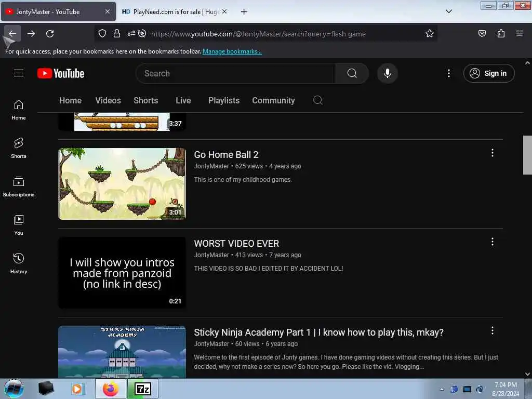This screenshot has height=399, width=532.
Task: Click the channel search magnifier icon
Action: click(317, 100)
